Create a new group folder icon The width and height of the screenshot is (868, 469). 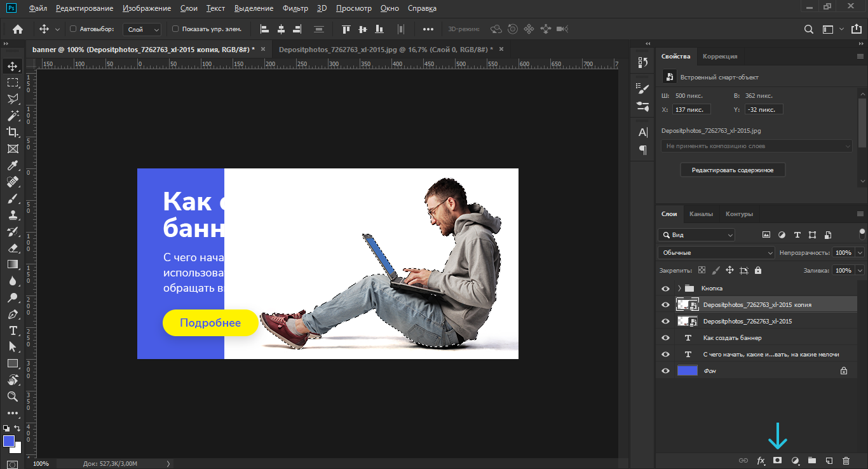tap(812, 460)
